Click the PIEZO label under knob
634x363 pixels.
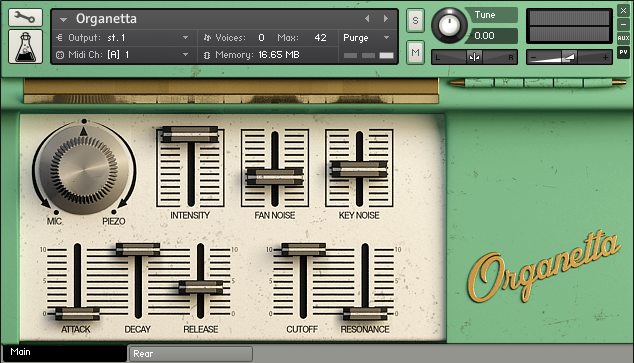pos(114,221)
